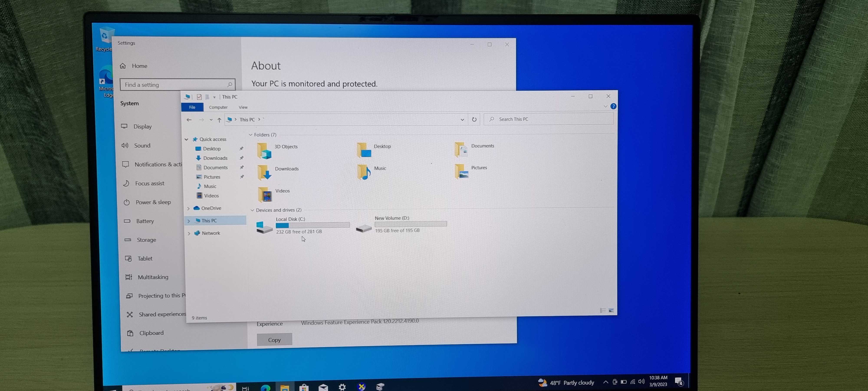Switch to large icons view in status bar

[611, 310]
